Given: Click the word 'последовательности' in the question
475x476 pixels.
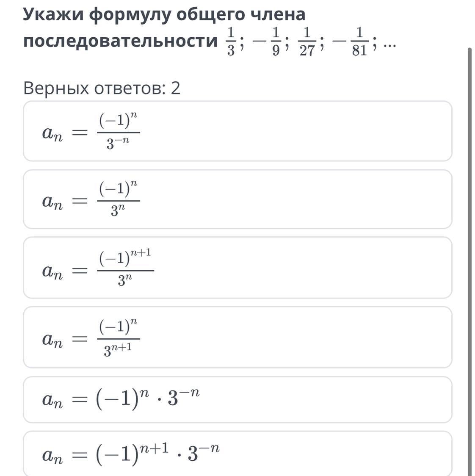Looking at the screenshot, I should [x=120, y=42].
